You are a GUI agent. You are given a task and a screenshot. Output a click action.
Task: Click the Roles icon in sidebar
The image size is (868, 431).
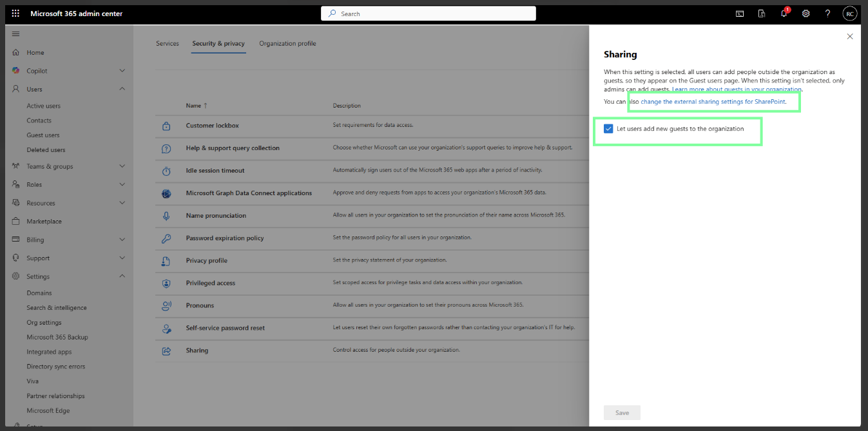click(15, 184)
